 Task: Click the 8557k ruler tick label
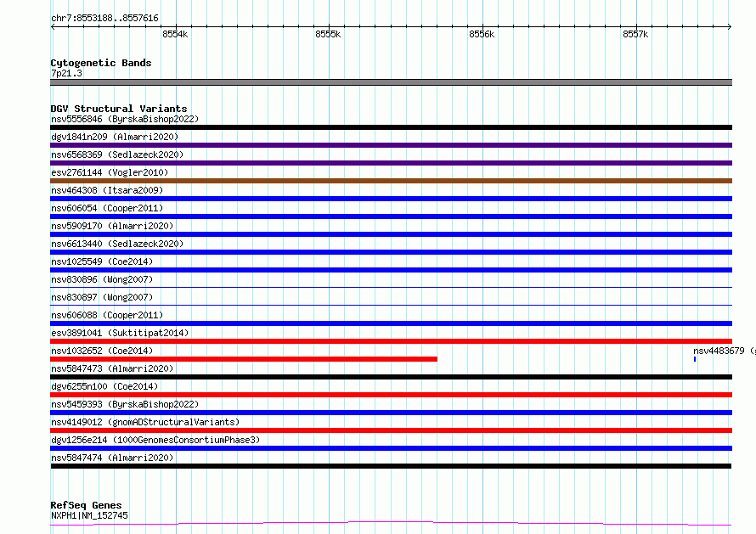tap(635, 34)
